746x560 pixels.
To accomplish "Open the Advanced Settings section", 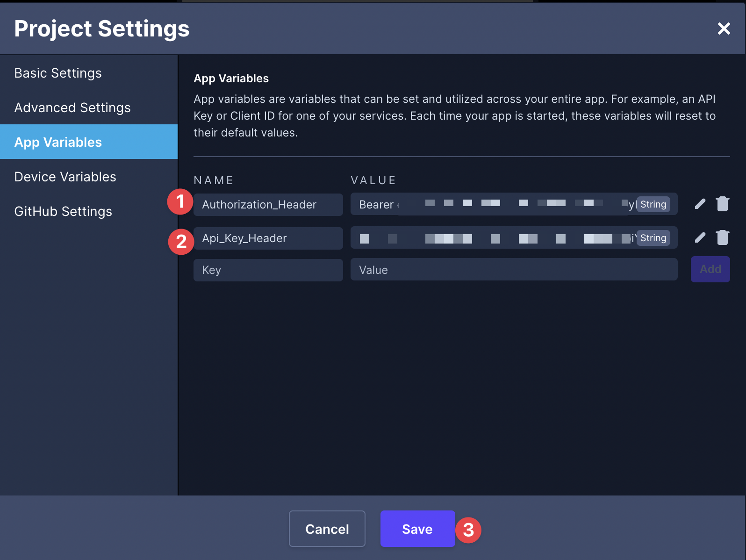I will [89, 108].
